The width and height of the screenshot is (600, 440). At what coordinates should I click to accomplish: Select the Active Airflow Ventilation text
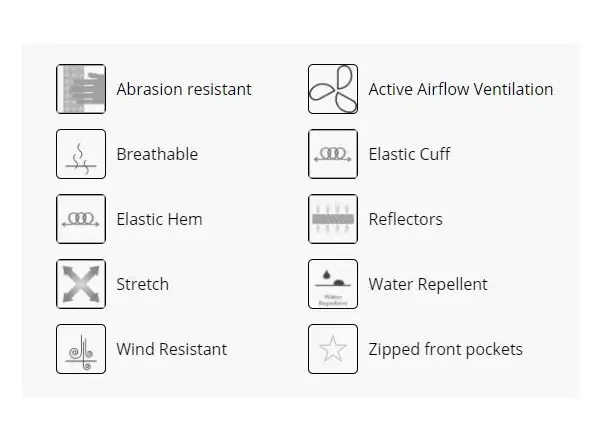pos(461,89)
